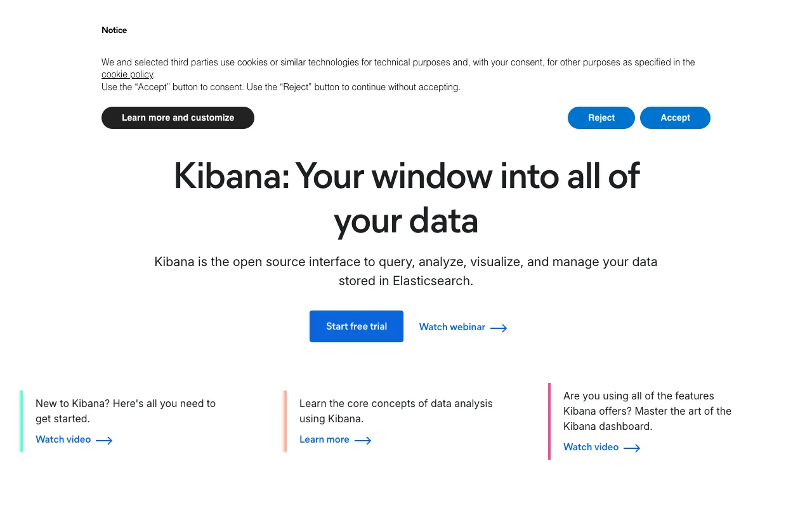Click the data analysis concepts card text

pyautogui.click(x=396, y=411)
